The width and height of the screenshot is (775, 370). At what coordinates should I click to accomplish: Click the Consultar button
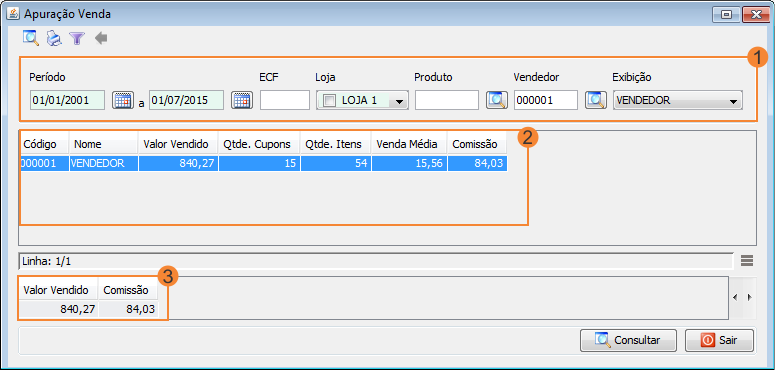(x=629, y=340)
